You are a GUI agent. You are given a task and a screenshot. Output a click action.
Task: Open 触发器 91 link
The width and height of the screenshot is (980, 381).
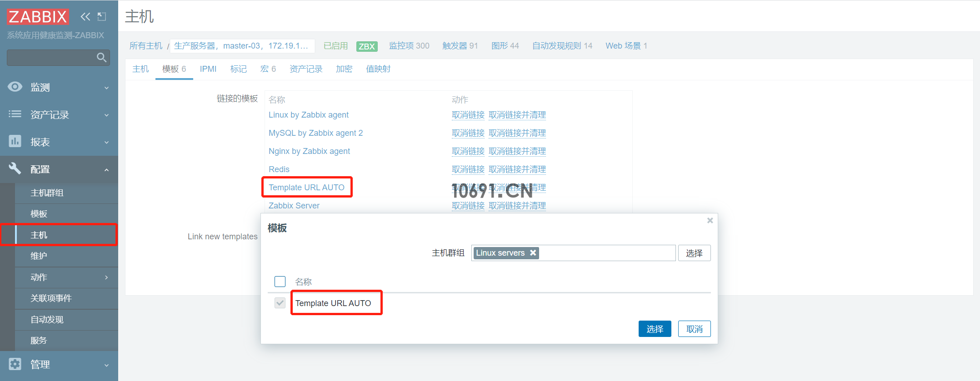coord(460,46)
